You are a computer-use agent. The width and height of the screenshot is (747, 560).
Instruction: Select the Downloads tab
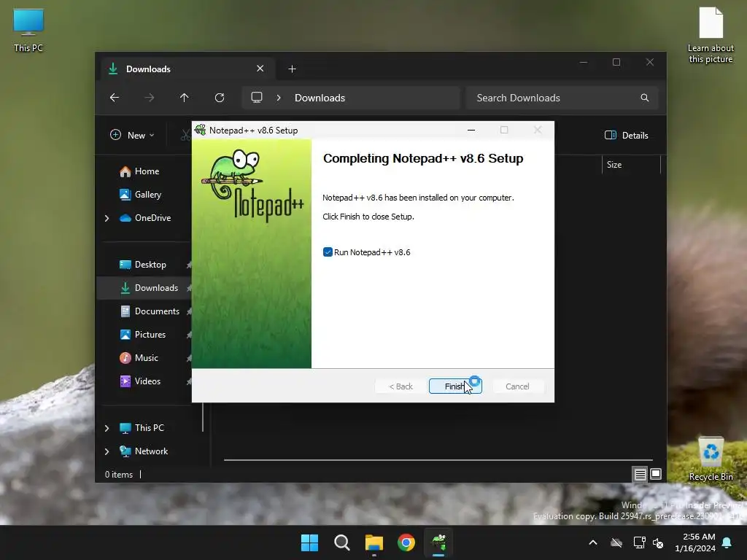click(187, 69)
